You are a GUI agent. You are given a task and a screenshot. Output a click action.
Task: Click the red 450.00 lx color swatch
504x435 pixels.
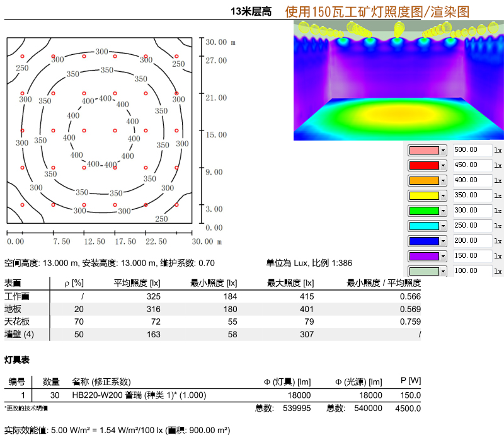(x=424, y=165)
